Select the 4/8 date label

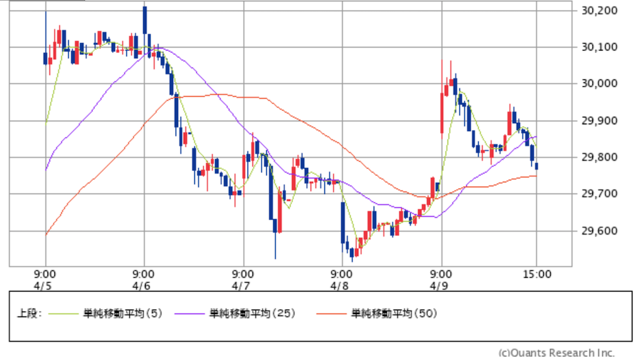339,286
